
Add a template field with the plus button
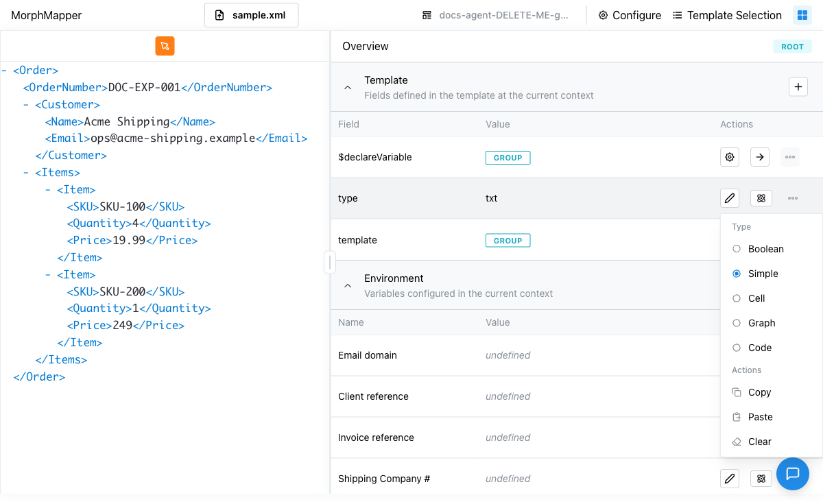tap(798, 87)
